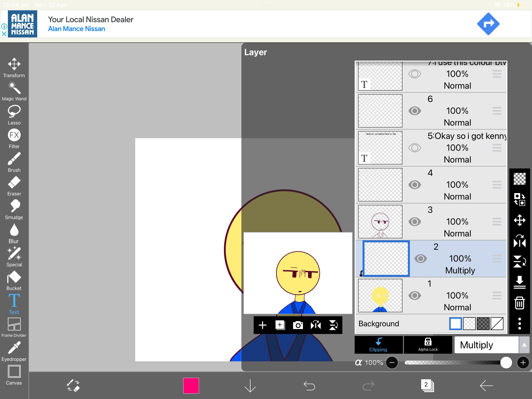
Task: Open the pink current color swatch
Action: tap(191, 386)
